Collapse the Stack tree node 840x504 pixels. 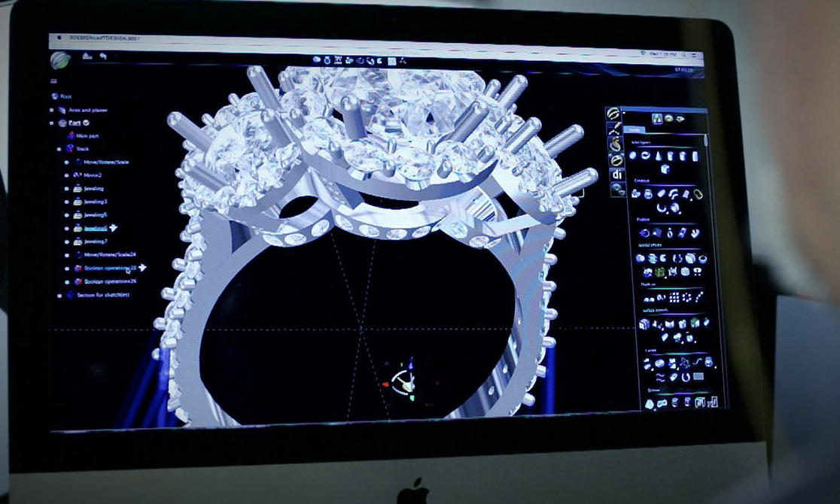click(x=59, y=149)
